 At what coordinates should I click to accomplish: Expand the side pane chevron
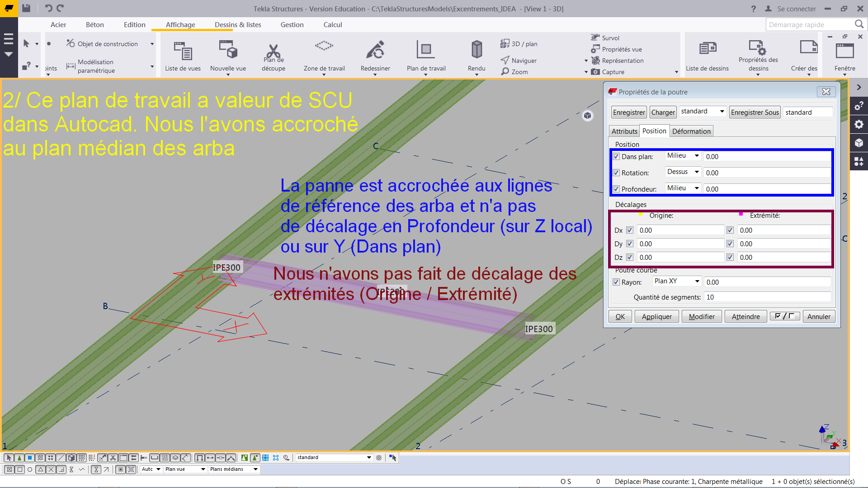point(859,87)
